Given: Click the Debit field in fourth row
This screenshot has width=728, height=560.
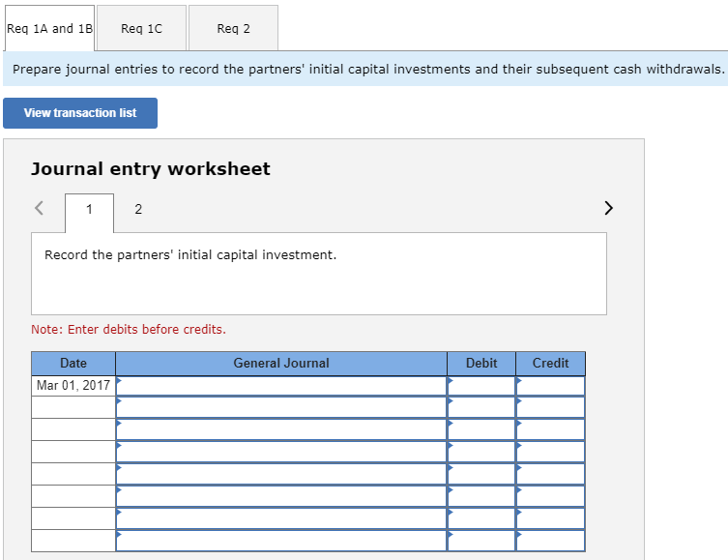Looking at the screenshot, I should [481, 452].
